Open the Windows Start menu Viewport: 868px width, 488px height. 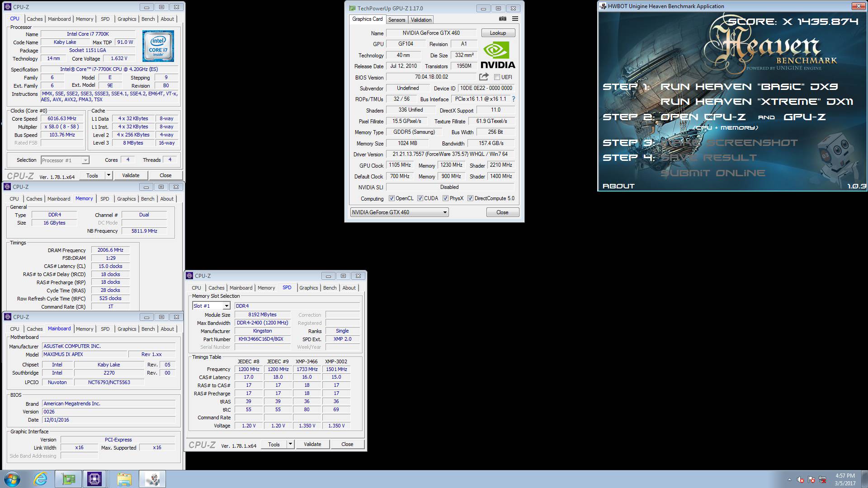[12, 479]
